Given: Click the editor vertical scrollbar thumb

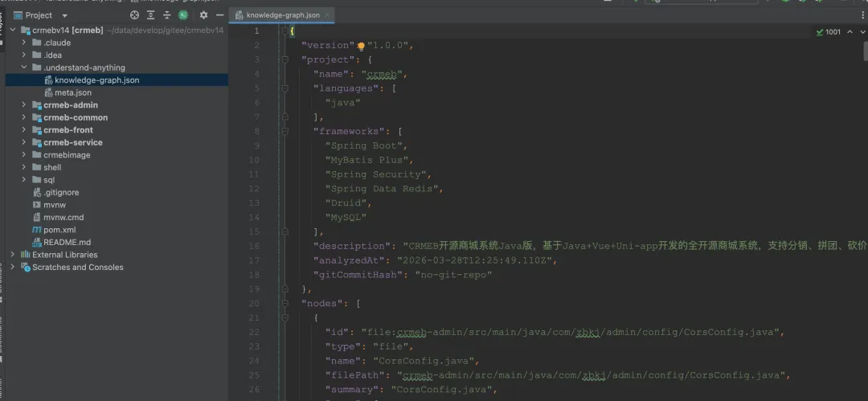Looking at the screenshot, I should pos(866,51).
